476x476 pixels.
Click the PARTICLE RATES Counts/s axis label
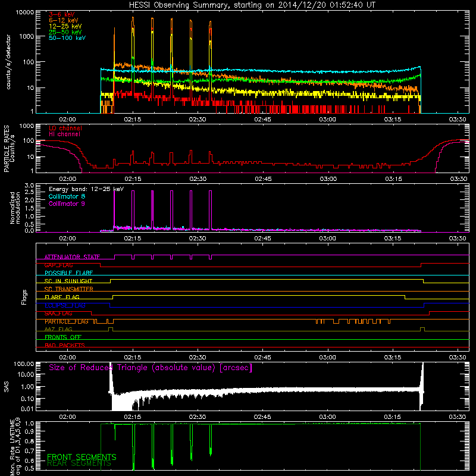(x=9, y=149)
